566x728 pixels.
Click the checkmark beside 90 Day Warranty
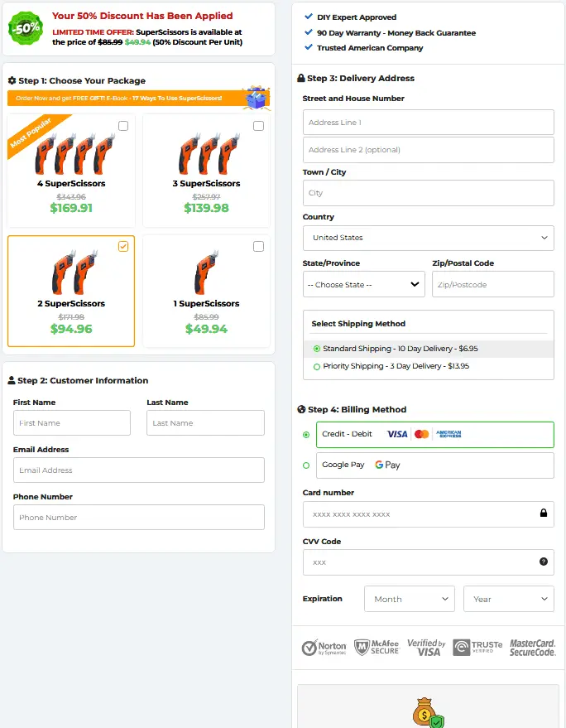coord(309,32)
